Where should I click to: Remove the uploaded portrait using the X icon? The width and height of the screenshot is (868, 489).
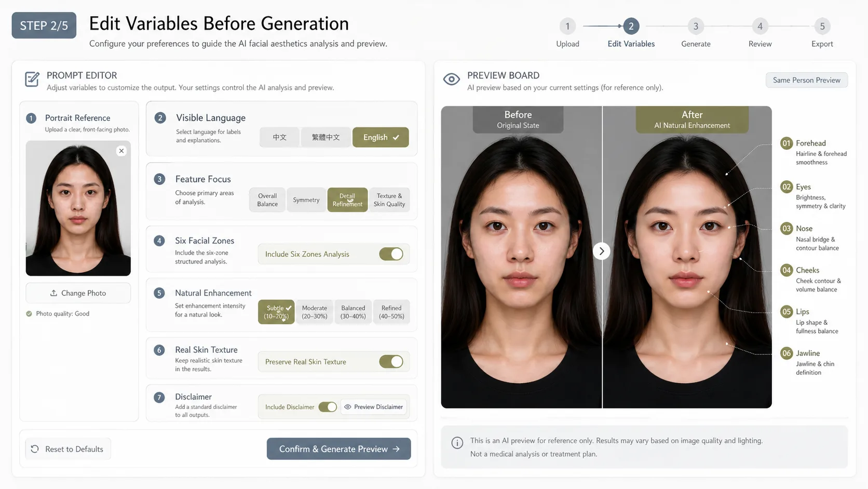(x=121, y=151)
